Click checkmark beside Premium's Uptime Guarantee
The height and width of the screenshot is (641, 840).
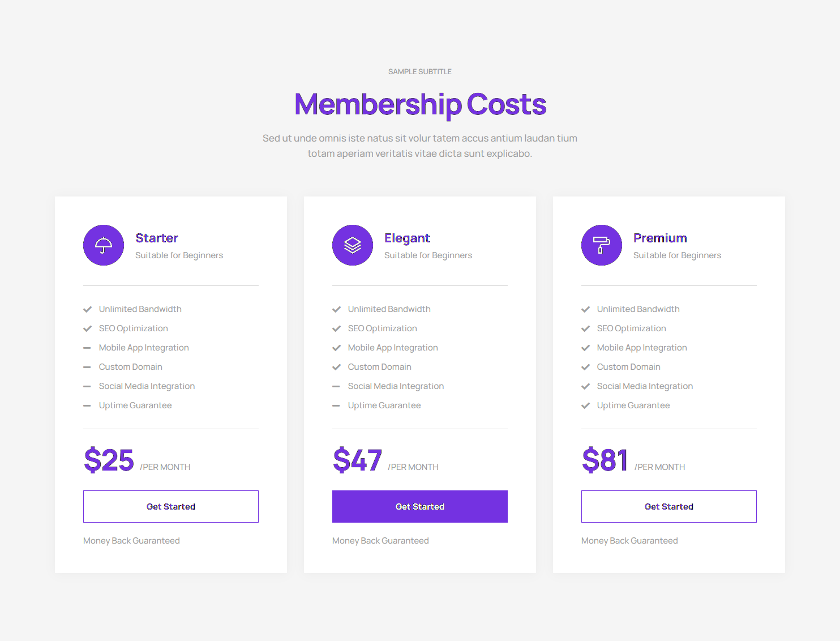point(586,405)
